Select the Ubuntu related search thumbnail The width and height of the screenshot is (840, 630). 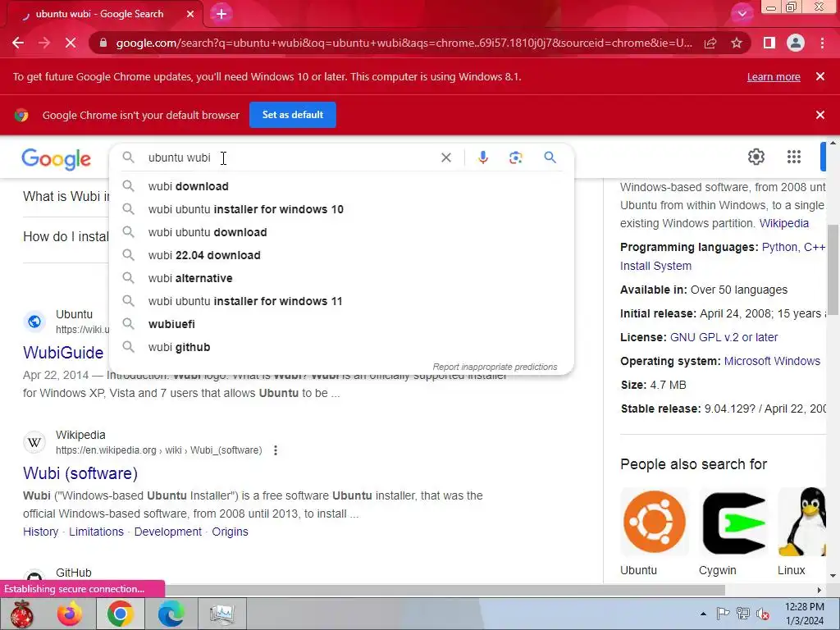(654, 522)
